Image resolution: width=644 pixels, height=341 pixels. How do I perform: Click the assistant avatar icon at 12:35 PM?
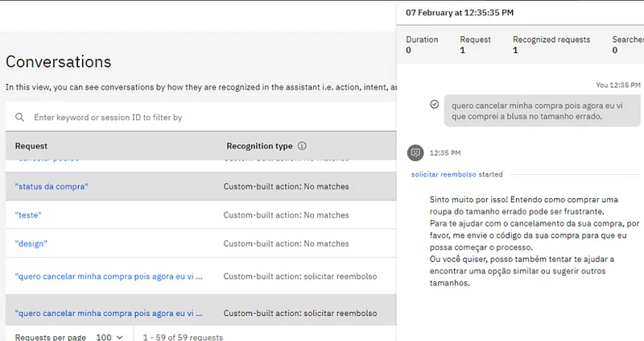tap(415, 152)
